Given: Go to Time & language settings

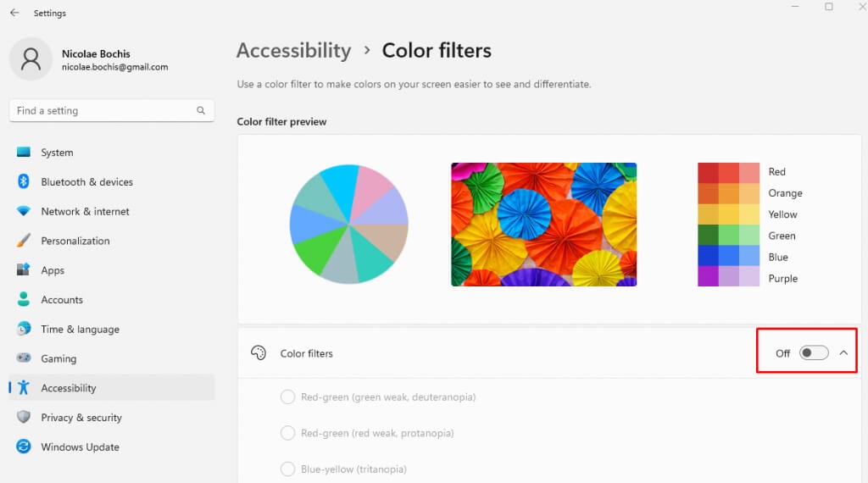Looking at the screenshot, I should click(x=80, y=329).
